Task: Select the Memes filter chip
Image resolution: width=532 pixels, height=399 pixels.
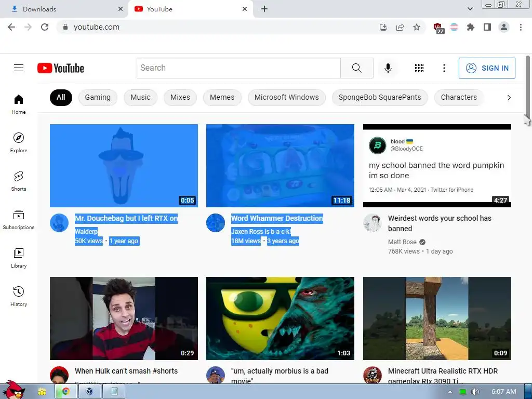Action: [x=222, y=97]
